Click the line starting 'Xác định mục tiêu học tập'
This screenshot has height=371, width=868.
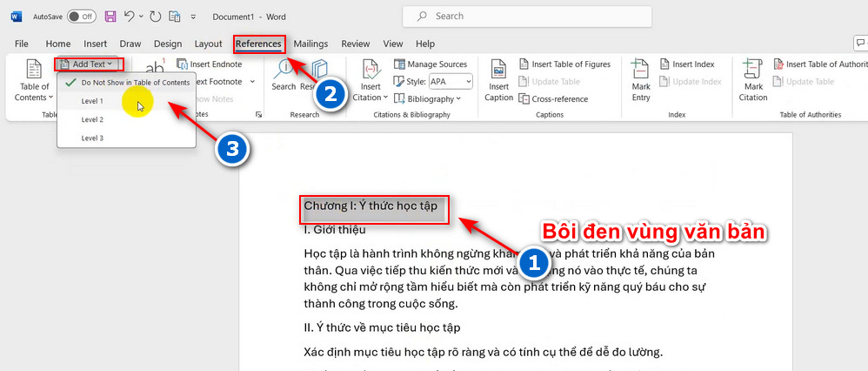484,352
